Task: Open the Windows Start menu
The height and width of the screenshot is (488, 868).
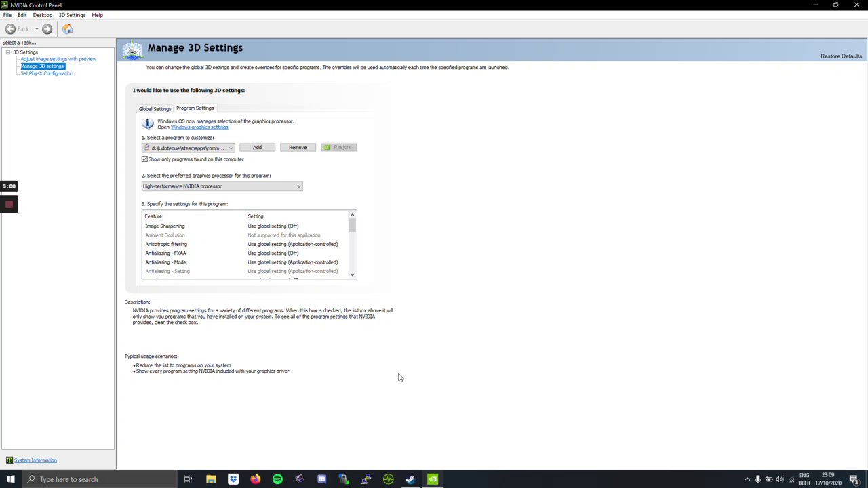Action: (x=11, y=479)
